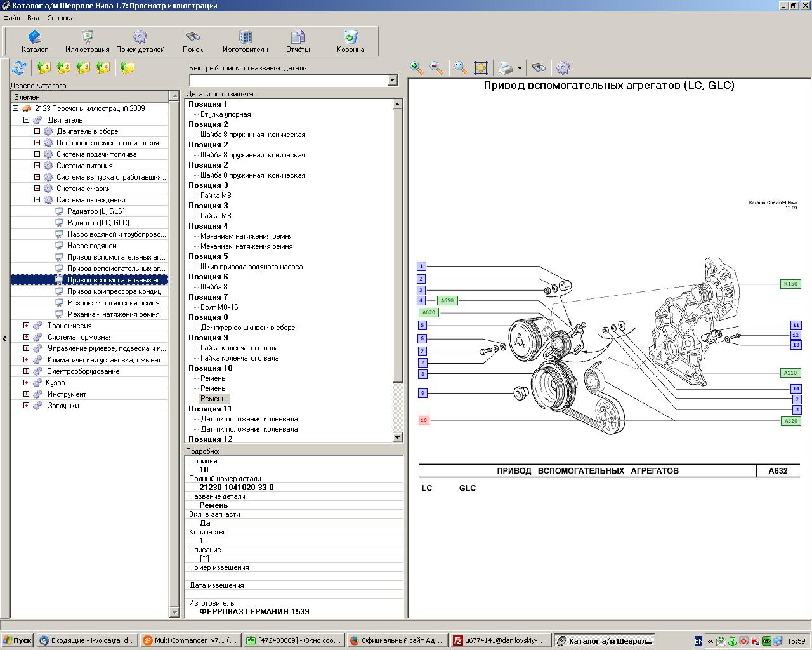Open the Пуск start menu

pos(18,641)
